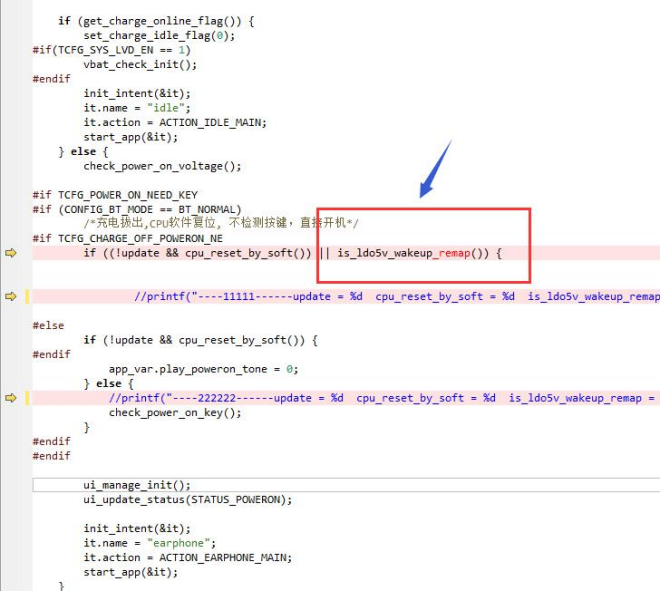Click 'check_power_on_voltage();' call

162,166
